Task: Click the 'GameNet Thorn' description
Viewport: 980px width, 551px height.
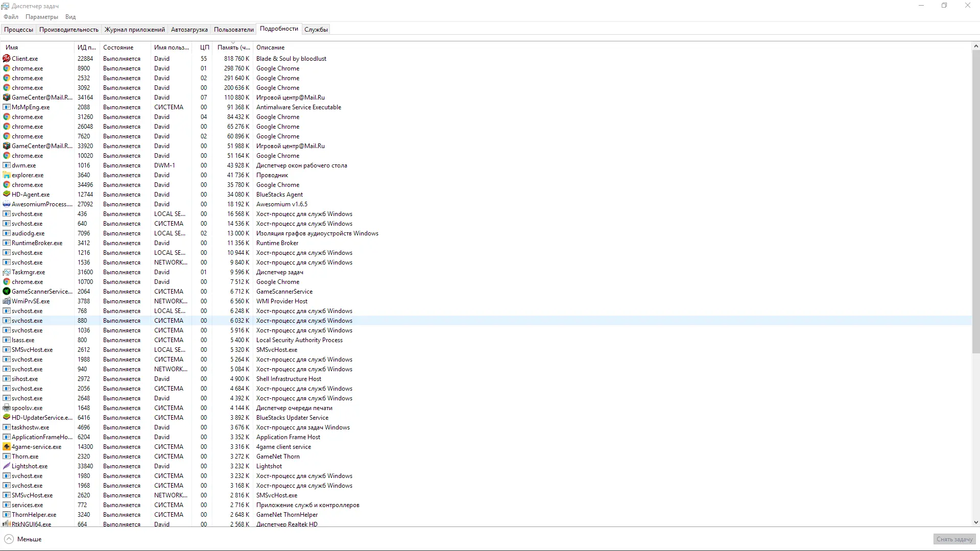Action: (278, 457)
